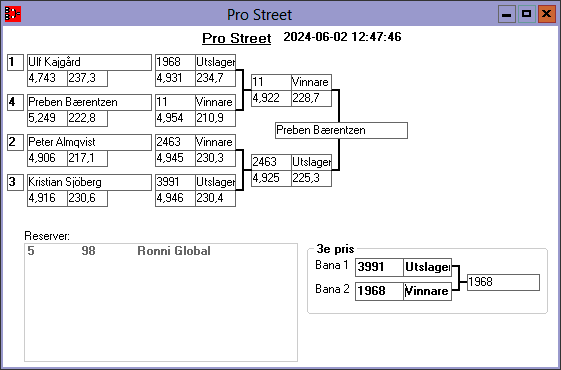Click Vinnare in the 3e pris Bana 2 row

[428, 291]
